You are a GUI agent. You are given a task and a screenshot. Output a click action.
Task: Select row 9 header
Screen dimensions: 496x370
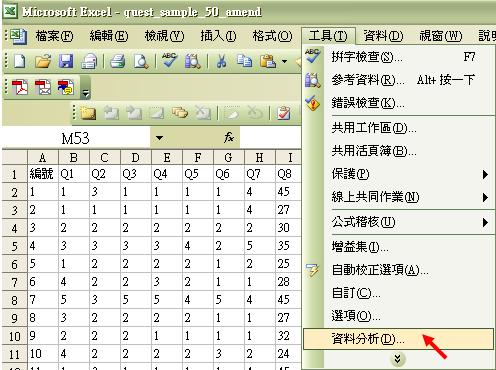[x=14, y=318]
